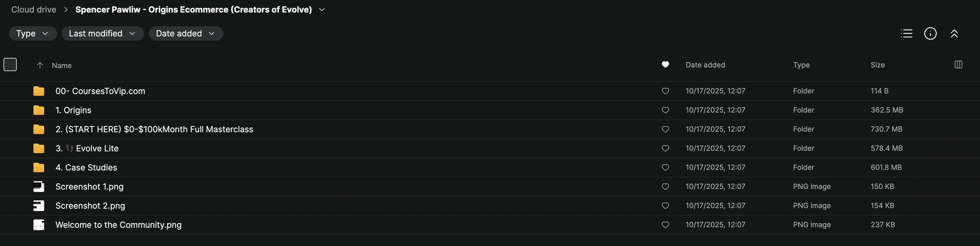Open the 1. Origins folder icon

[x=39, y=110]
